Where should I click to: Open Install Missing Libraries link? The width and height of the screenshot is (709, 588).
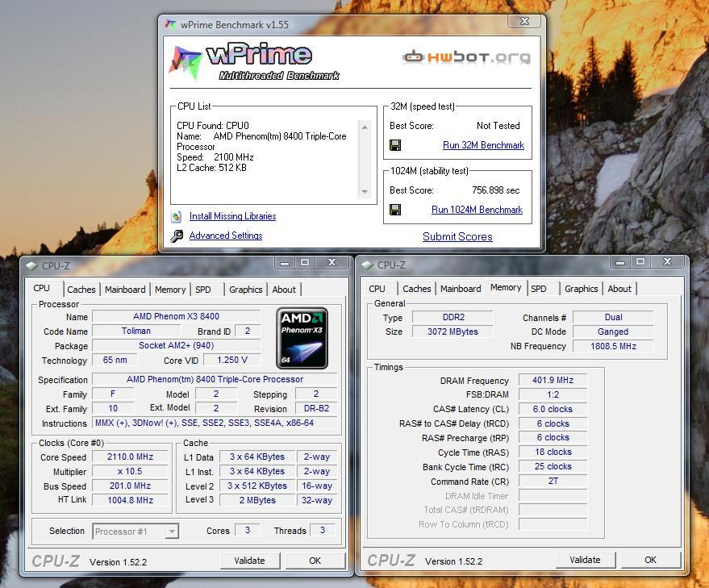tap(232, 216)
